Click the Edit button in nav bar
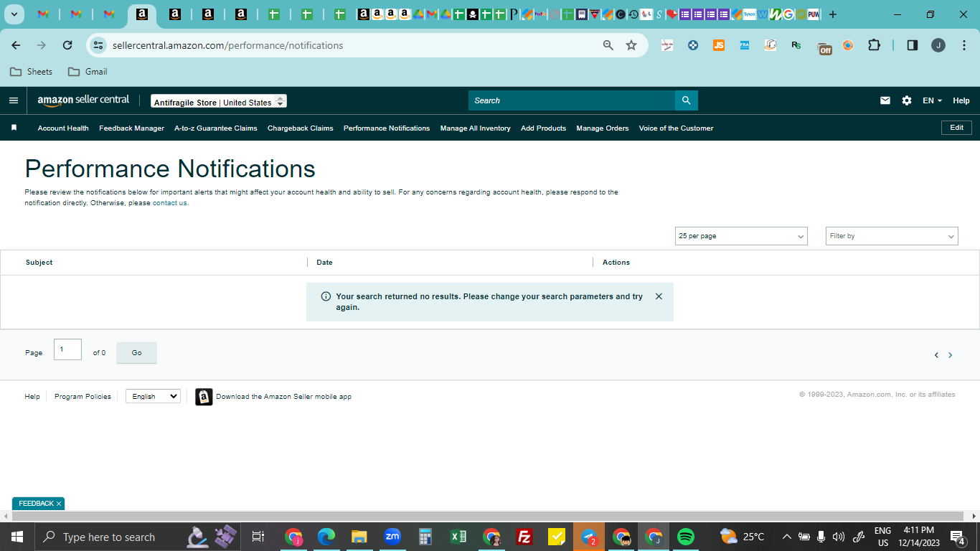 coord(957,128)
